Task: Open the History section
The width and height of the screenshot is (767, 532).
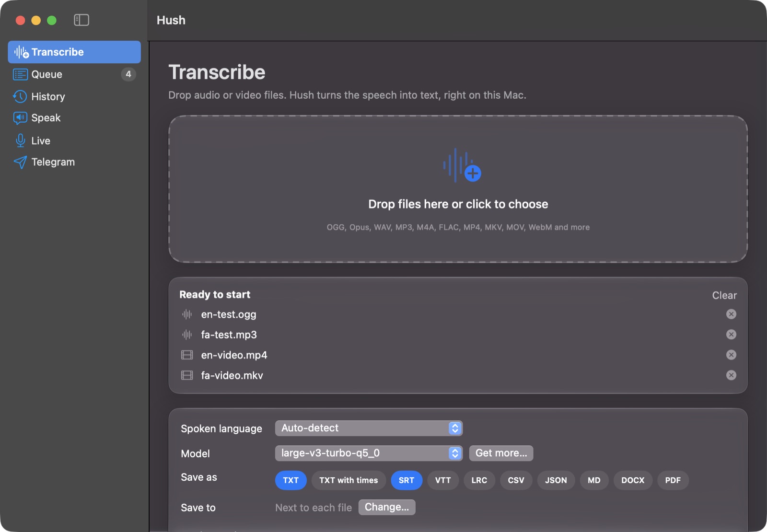Action: pyautogui.click(x=74, y=96)
